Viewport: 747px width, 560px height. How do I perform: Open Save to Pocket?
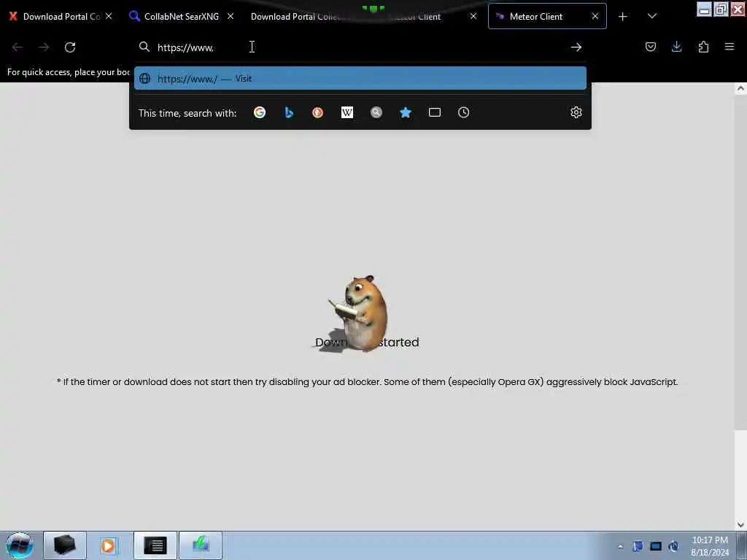(650, 47)
